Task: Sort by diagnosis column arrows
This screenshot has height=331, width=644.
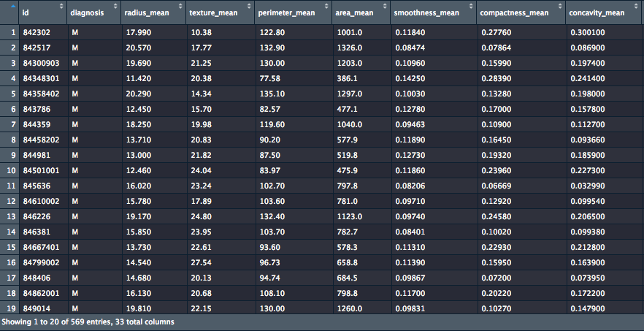Action: click(116, 6)
